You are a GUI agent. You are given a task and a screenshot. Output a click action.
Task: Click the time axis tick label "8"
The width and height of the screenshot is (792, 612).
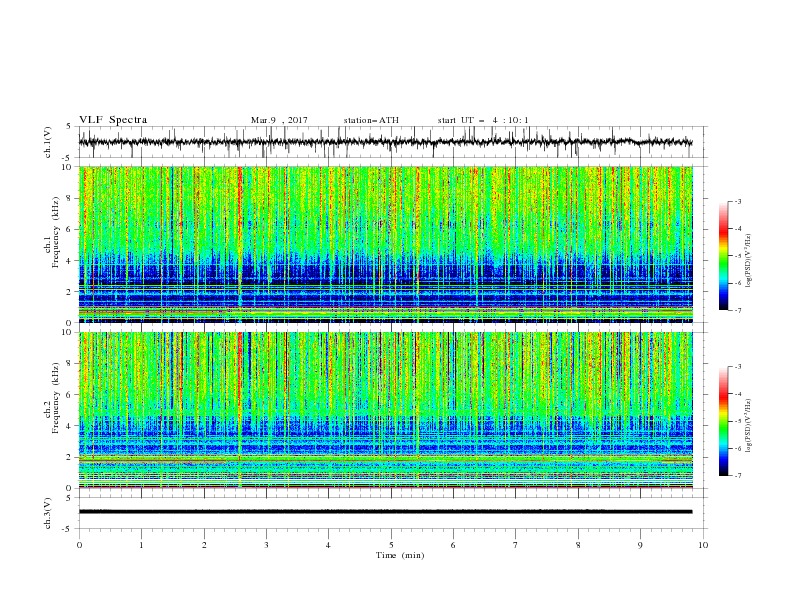point(578,545)
